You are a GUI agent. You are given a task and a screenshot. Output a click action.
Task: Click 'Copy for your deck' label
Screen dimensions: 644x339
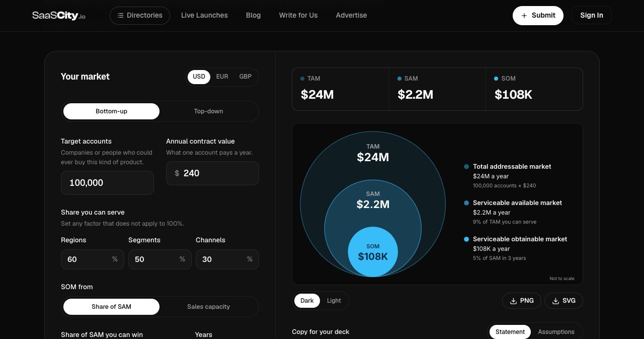point(320,332)
